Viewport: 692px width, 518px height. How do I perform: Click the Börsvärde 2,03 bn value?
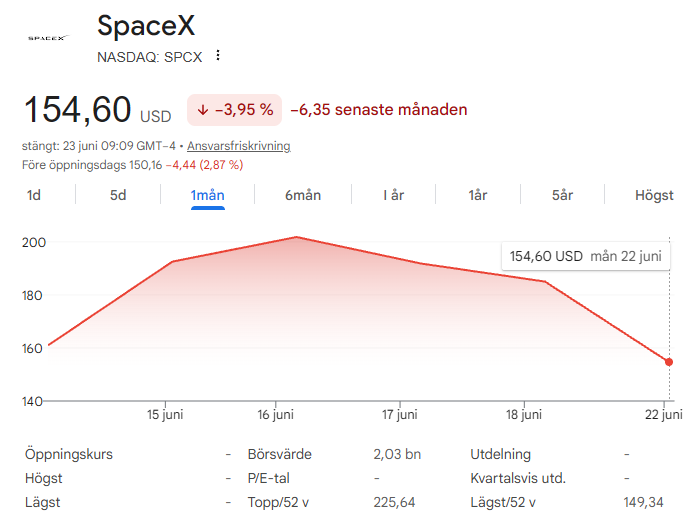pyautogui.click(x=397, y=454)
